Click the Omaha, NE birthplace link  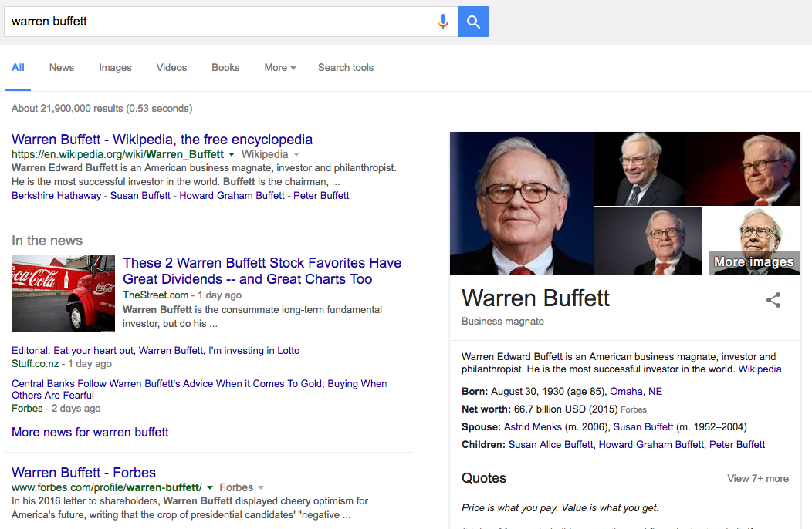tap(636, 391)
